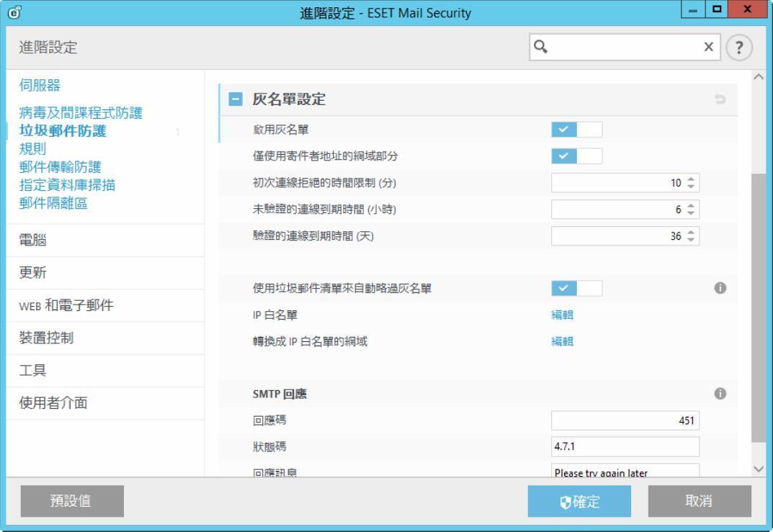Revert 灰名單設定 section with undo arrow
Screen dimensions: 773x532
tap(720, 99)
